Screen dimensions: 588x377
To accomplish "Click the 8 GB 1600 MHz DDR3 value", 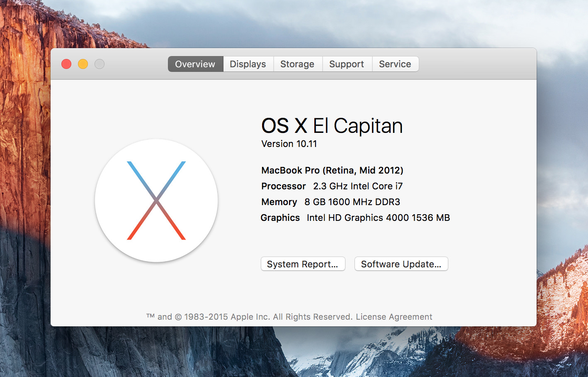I will (x=352, y=202).
